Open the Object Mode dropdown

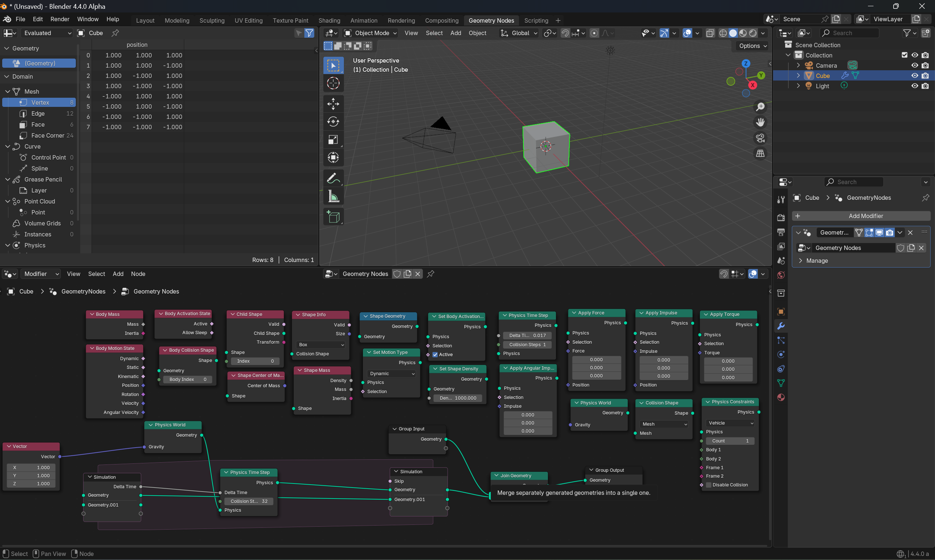click(371, 33)
